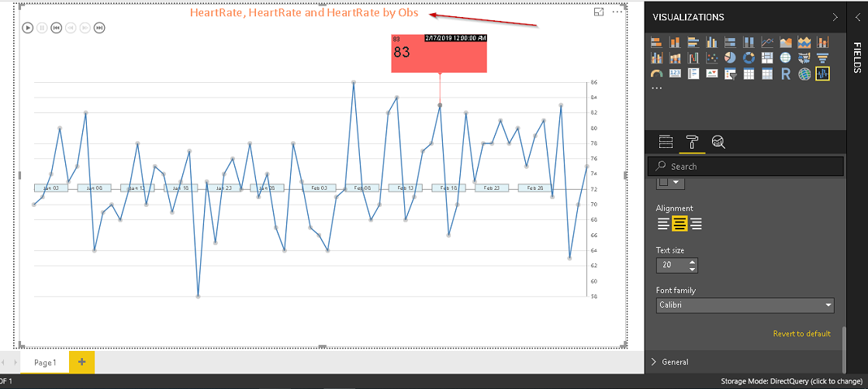The height and width of the screenshot is (389, 868).
Task: Open the Font family Calibri dropdown
Action: pos(745,305)
